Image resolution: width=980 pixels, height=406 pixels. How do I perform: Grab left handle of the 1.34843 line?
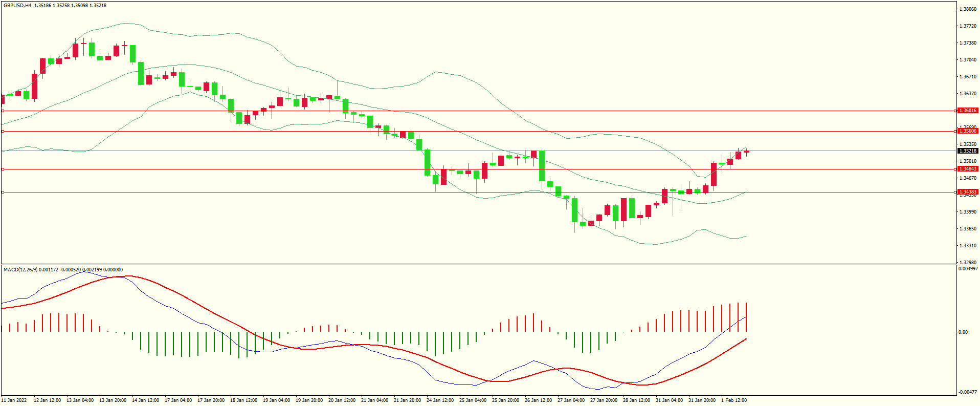pos(3,169)
